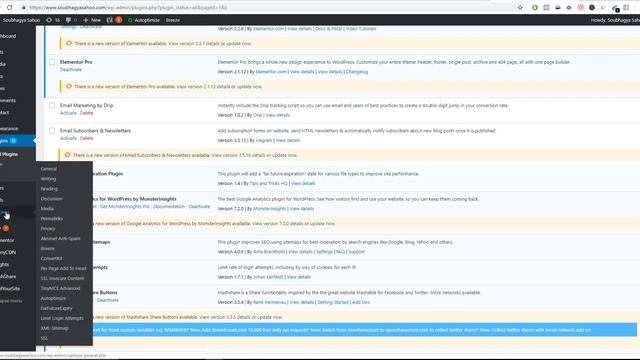
Task: Tick the Elementor Pro plugin checkbox
Action: 52,62
